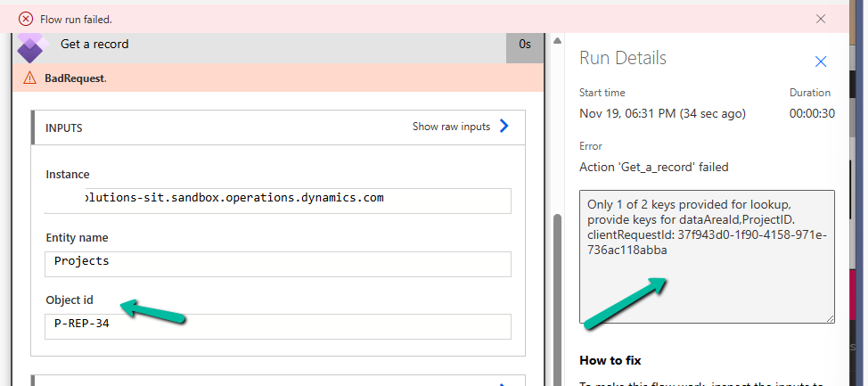Click the Object id field with P-REP-34
Screen dimensions: 868x386
click(278, 326)
